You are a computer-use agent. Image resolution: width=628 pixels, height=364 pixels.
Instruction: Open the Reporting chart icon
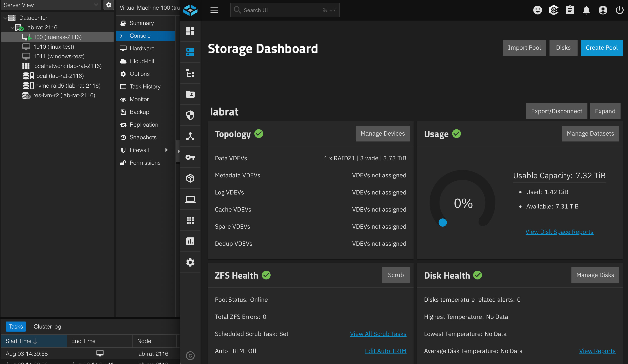[190, 241]
